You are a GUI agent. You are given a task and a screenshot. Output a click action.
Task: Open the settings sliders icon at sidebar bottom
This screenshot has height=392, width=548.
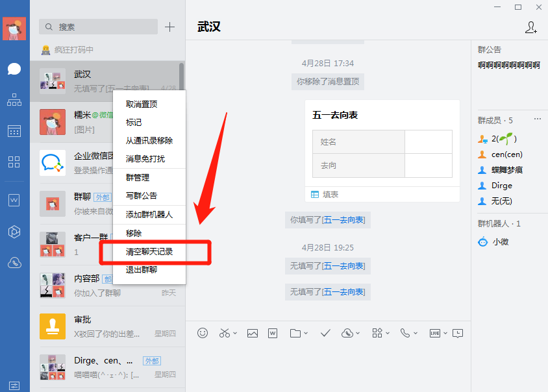click(x=14, y=386)
